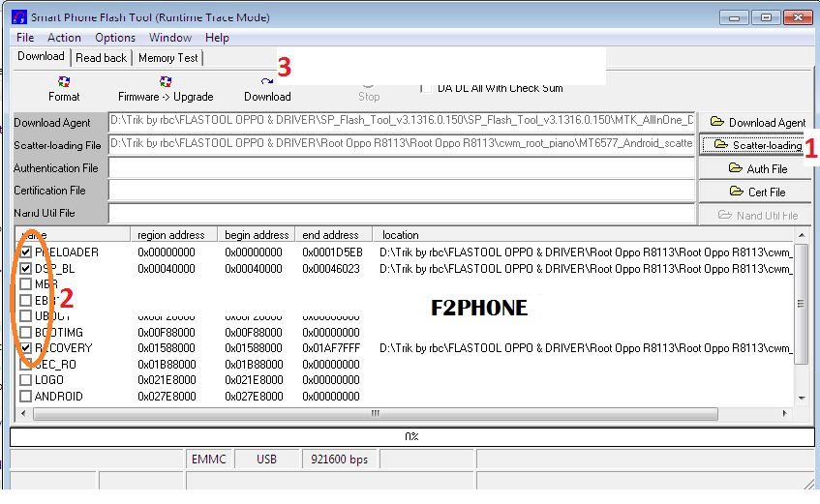Check the MBR partition checkbox
Viewport: 820px width, 504px height.
25,283
